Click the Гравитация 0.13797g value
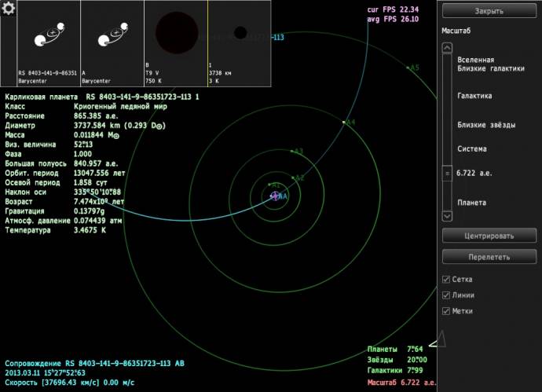 click(90, 211)
